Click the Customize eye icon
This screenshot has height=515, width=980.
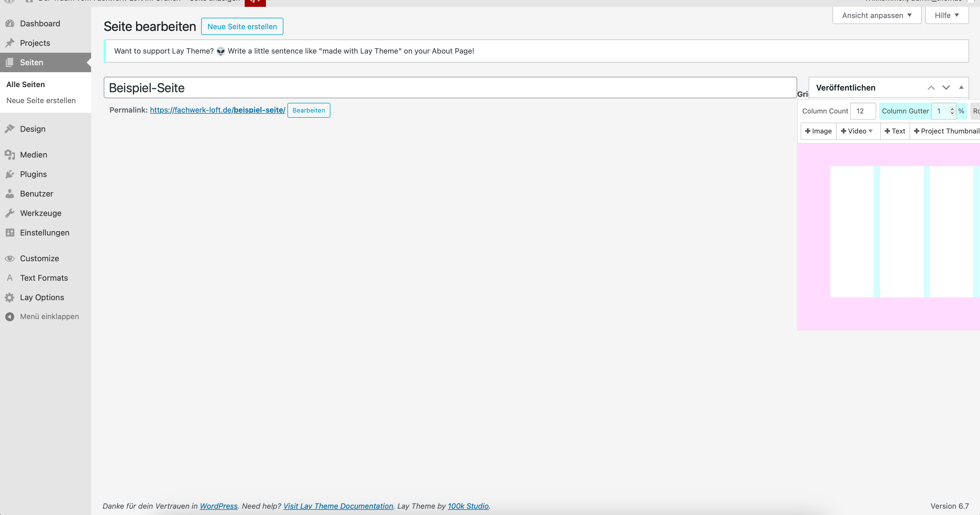(x=10, y=259)
